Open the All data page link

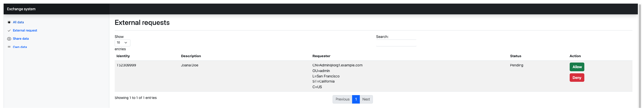[18, 22]
